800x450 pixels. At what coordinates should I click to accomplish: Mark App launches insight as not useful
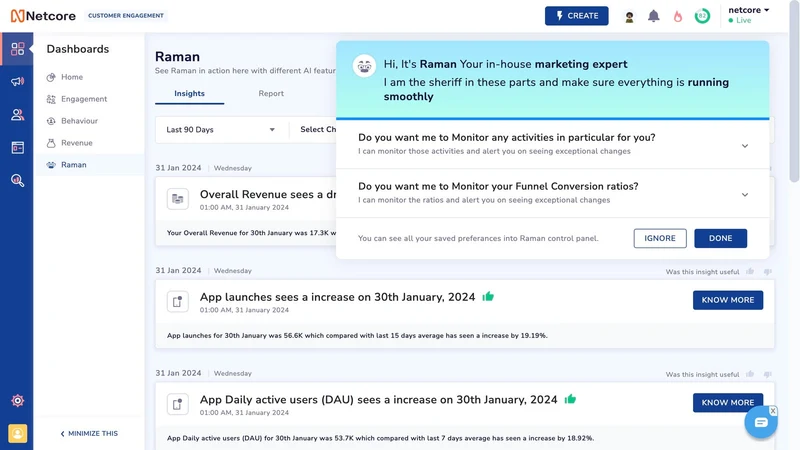pyautogui.click(x=767, y=272)
